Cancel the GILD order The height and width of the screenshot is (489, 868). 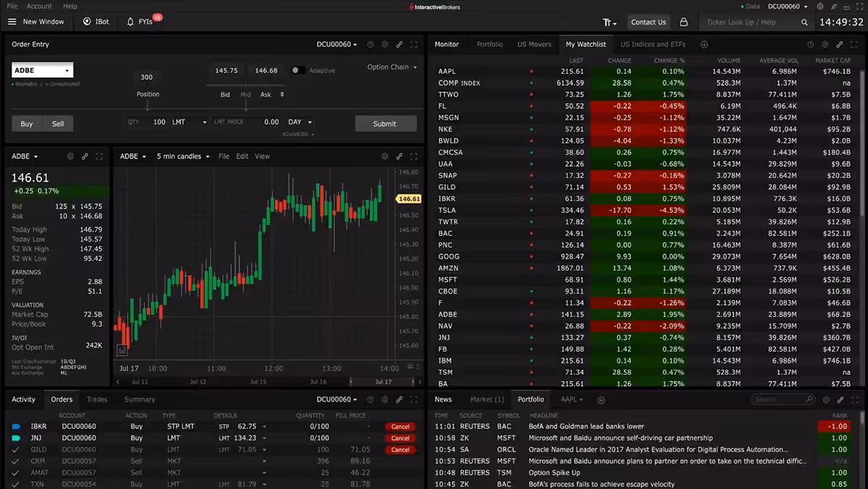tap(400, 450)
